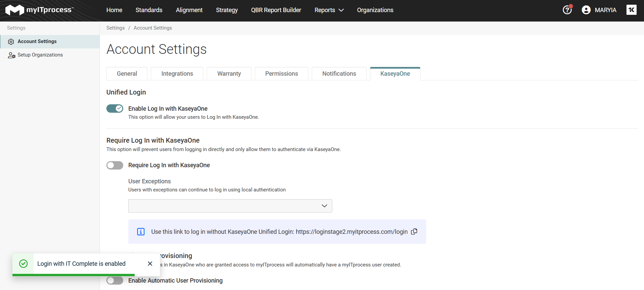Image resolution: width=644 pixels, height=290 pixels.
Task: Click the Unified Login heading
Action: click(126, 92)
